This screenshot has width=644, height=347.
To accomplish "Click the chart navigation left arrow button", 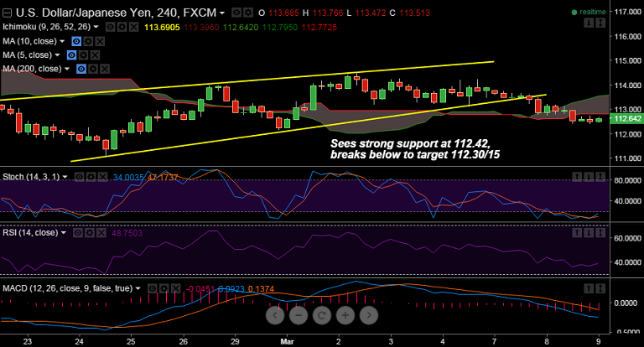I will (275, 315).
